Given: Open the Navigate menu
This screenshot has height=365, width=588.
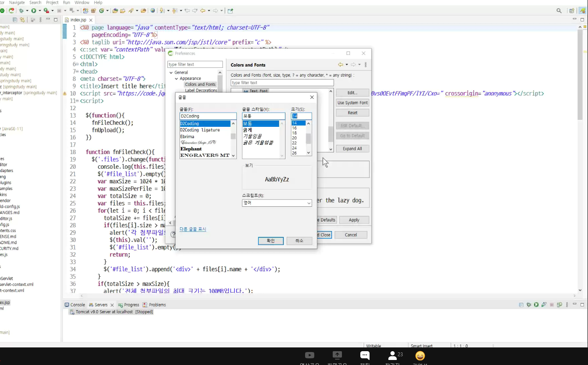Looking at the screenshot, I should [17, 3].
